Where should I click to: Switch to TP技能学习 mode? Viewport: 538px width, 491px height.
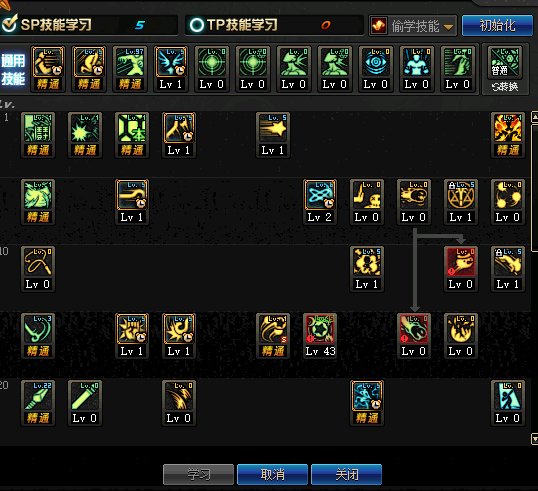click(x=197, y=25)
